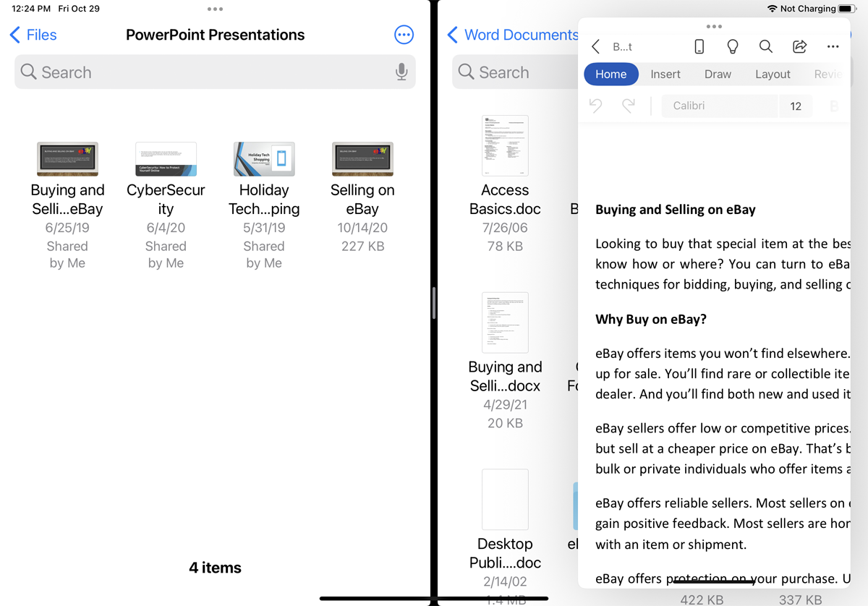This screenshot has width=868, height=606.
Task: Click the 20 KB file size
Action: [505, 423]
